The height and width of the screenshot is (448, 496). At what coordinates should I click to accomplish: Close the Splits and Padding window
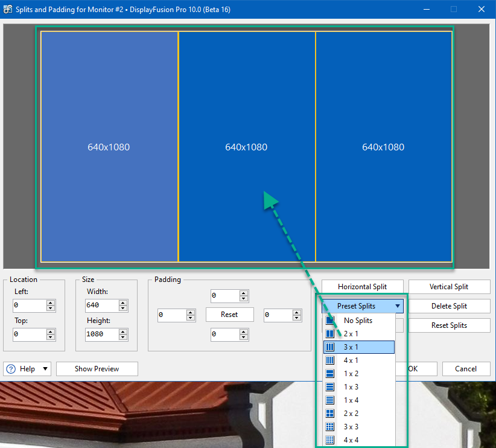pyautogui.click(x=481, y=9)
